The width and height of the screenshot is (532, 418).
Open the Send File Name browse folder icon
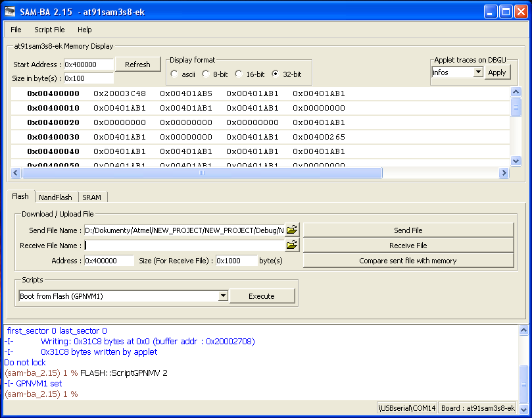point(292,230)
